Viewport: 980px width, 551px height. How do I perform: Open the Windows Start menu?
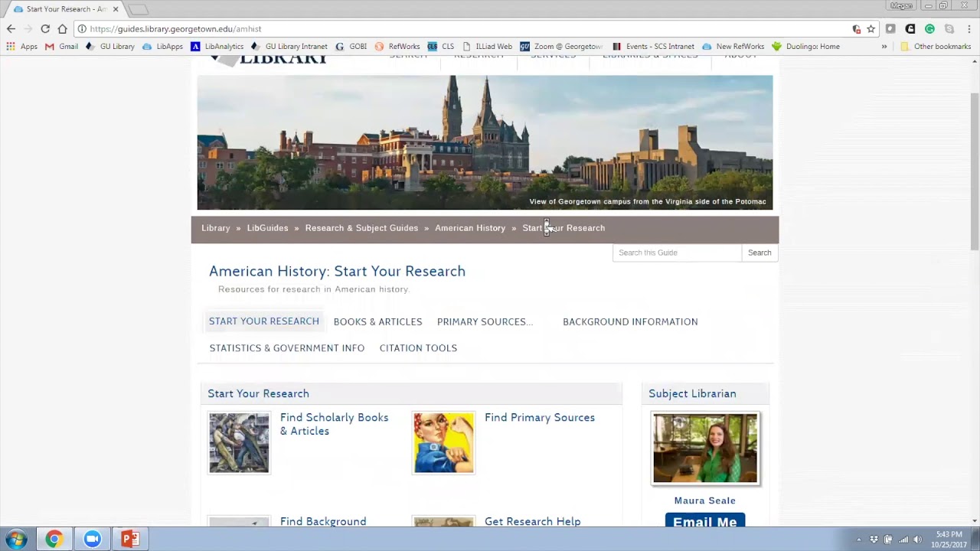(x=16, y=539)
